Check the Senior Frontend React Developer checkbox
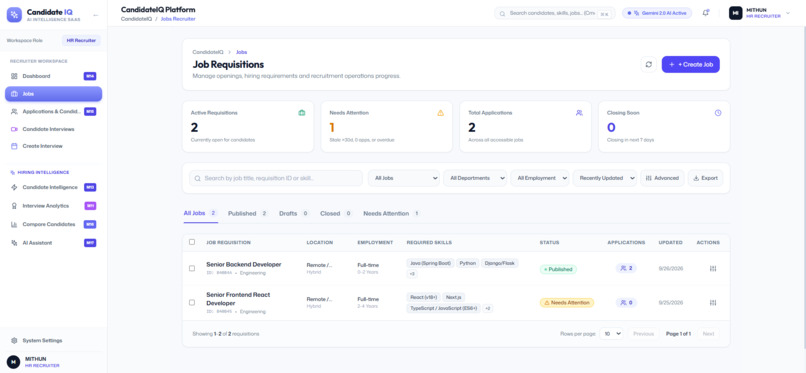This screenshot has height=373, width=806. (192, 303)
